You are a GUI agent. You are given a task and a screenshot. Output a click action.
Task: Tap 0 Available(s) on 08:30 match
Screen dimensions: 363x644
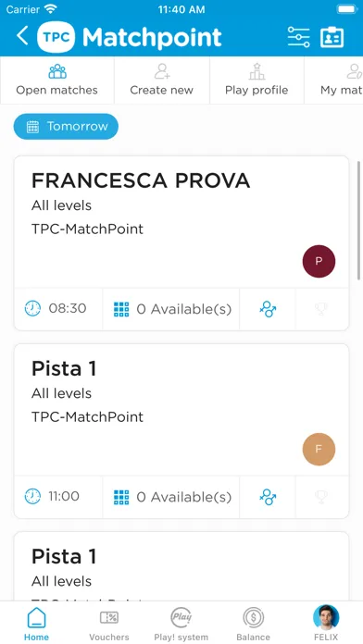click(x=171, y=309)
